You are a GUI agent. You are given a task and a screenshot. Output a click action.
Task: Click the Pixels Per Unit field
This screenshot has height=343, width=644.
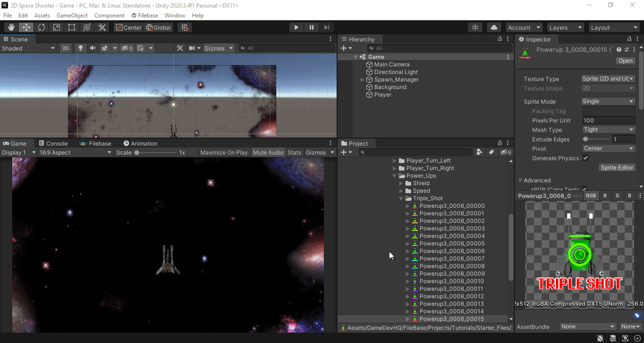(x=609, y=120)
